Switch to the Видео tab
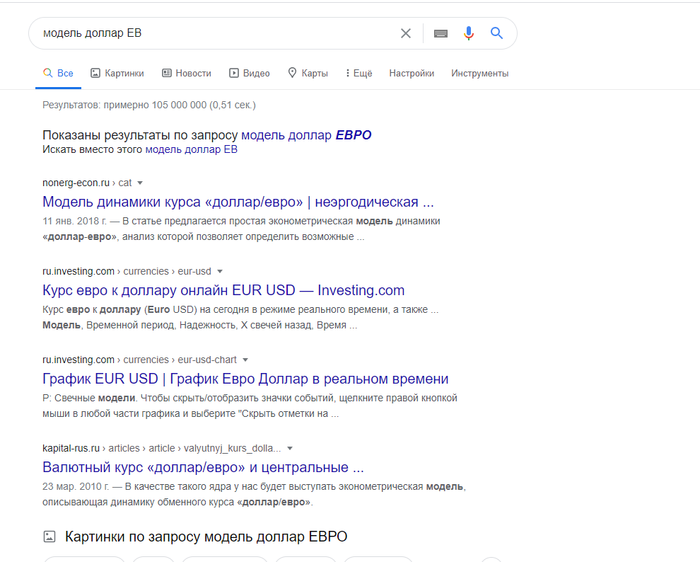The image size is (700, 562). tap(250, 73)
